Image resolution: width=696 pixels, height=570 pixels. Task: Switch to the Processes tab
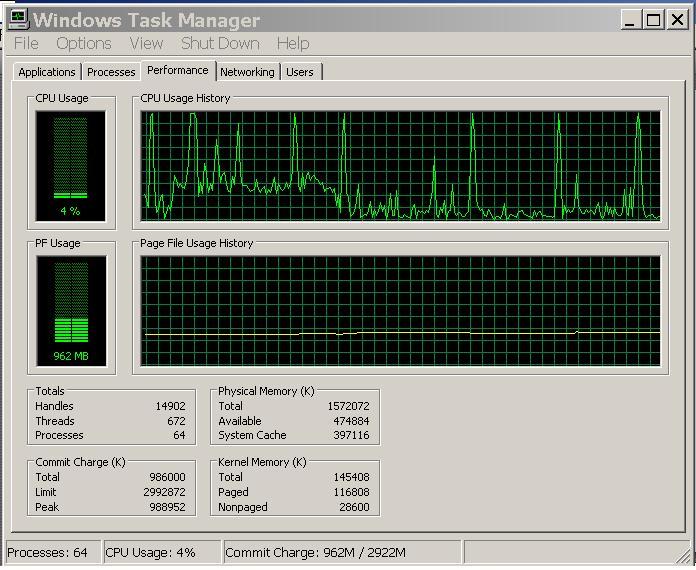(x=111, y=72)
